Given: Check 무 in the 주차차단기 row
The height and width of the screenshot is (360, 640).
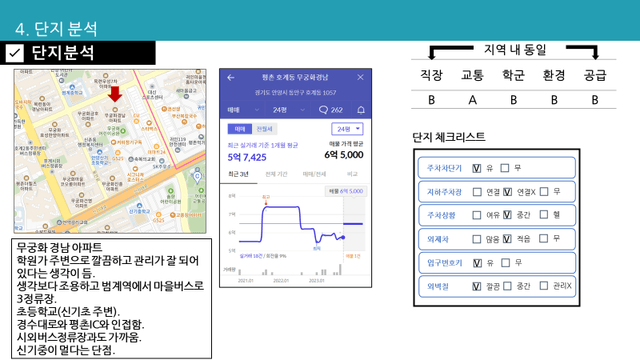Looking at the screenshot, I should click(505, 168).
